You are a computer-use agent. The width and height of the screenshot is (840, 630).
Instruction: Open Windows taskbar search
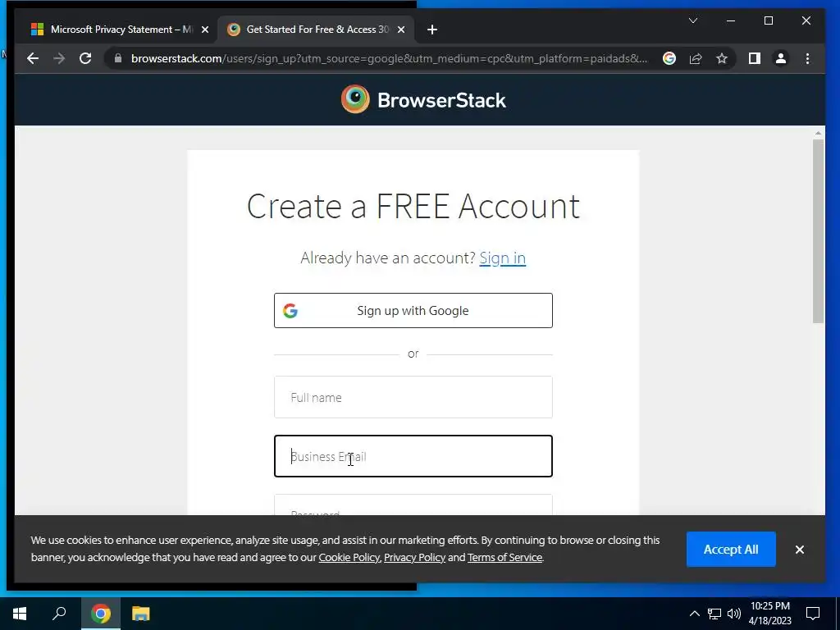coord(59,614)
